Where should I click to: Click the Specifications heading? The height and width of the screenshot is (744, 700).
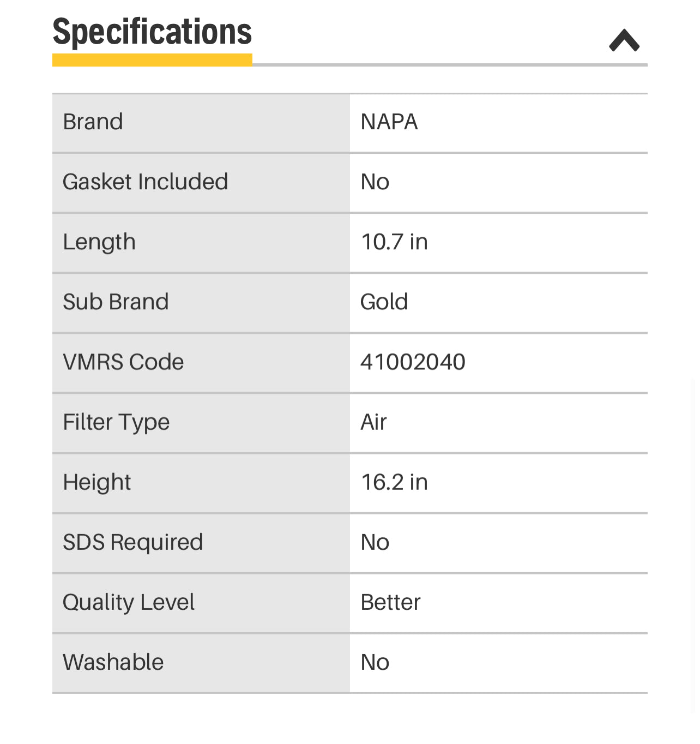coord(152,32)
